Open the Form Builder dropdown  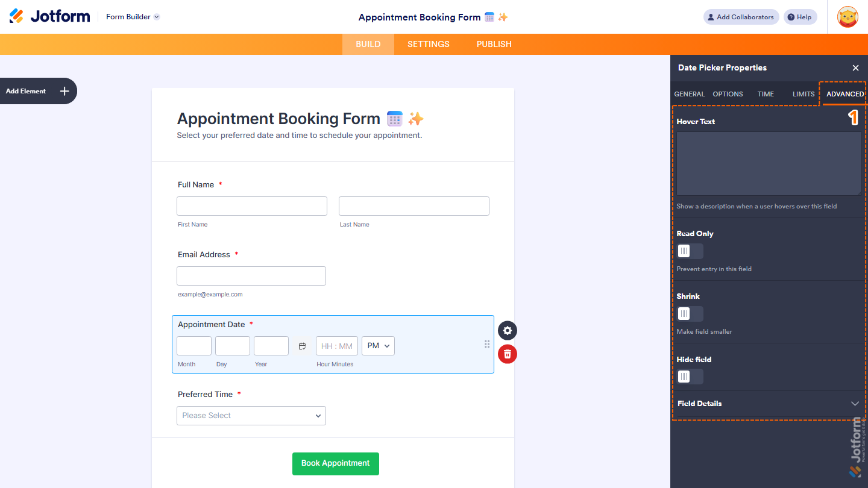(x=133, y=17)
